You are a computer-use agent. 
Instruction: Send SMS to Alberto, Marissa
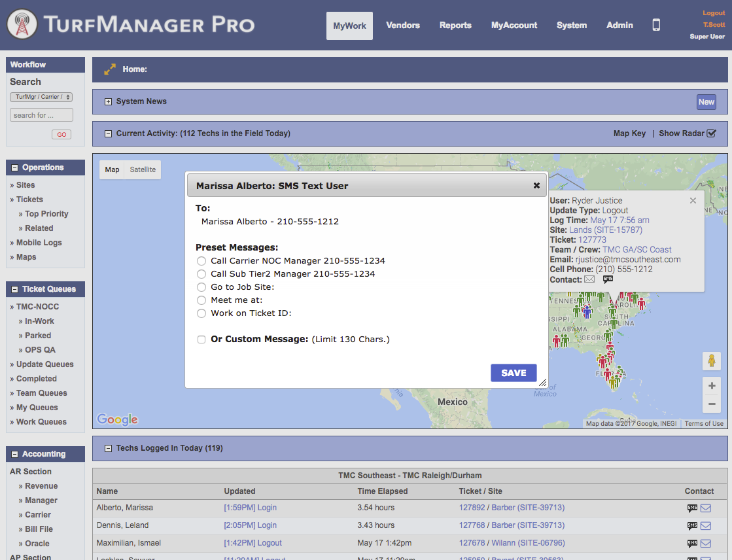692,508
